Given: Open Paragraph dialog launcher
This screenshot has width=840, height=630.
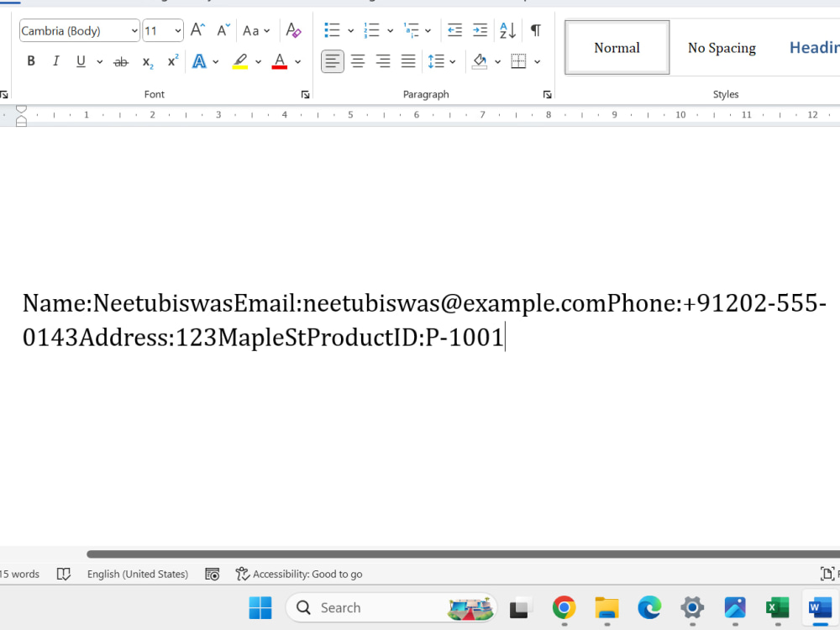Looking at the screenshot, I should coord(547,95).
